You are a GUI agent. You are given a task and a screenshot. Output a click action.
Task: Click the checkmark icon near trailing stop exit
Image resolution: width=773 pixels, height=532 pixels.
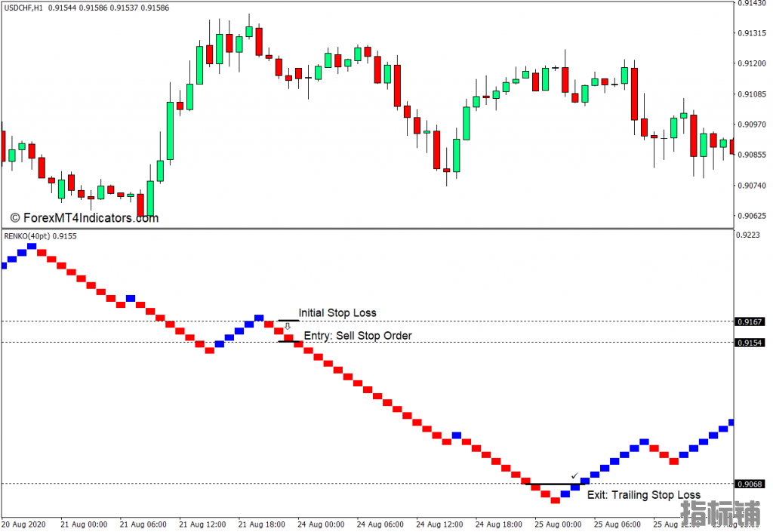(x=574, y=476)
